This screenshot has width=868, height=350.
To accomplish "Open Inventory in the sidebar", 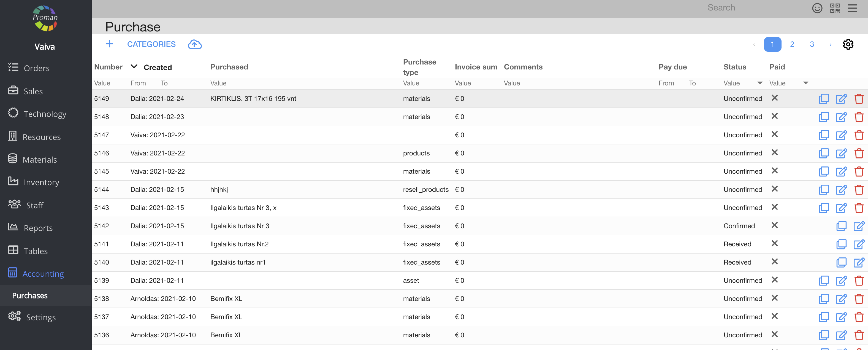I will click(42, 182).
